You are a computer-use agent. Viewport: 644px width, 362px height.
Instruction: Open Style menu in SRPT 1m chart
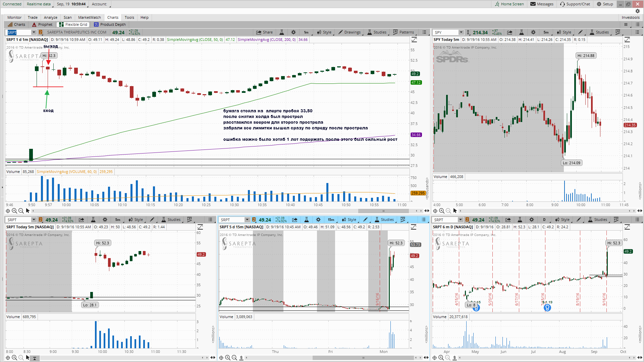click(324, 32)
